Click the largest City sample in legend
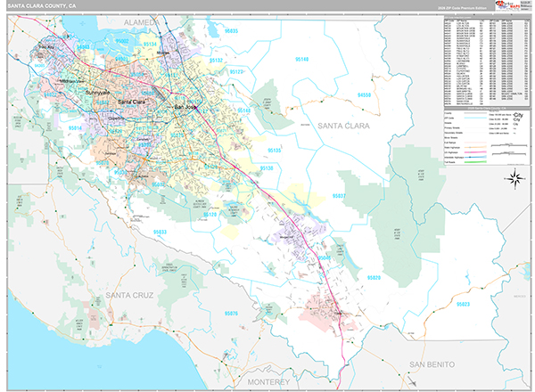The image size is (535, 392). [517, 115]
